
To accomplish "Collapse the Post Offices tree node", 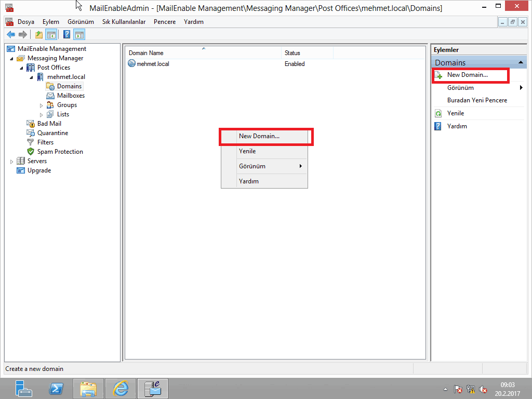I will tap(22, 68).
